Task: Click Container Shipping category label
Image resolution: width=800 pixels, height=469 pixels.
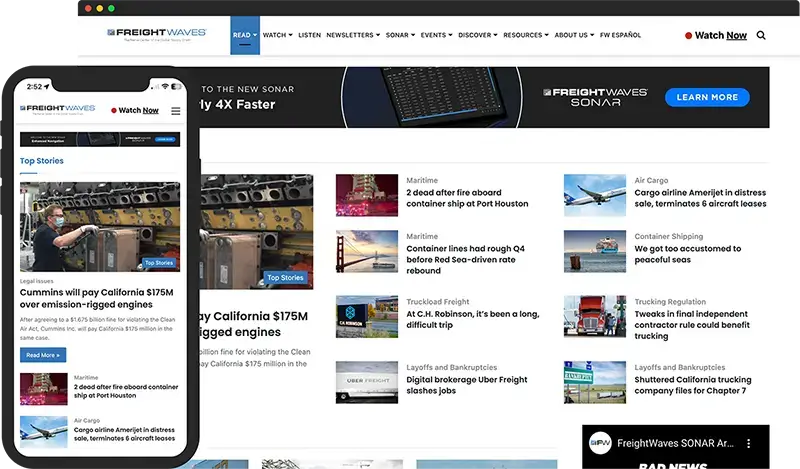Action: coord(668,236)
